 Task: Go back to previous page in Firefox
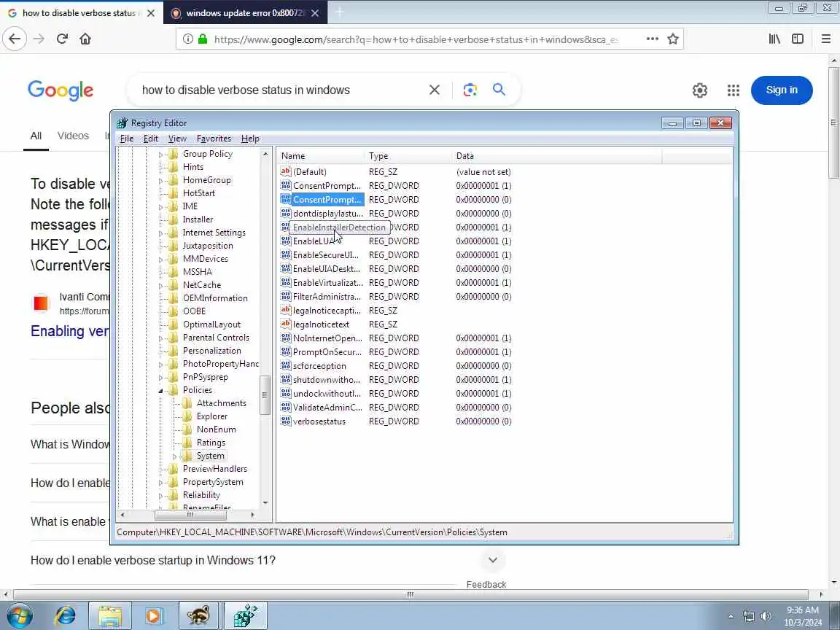(15, 39)
